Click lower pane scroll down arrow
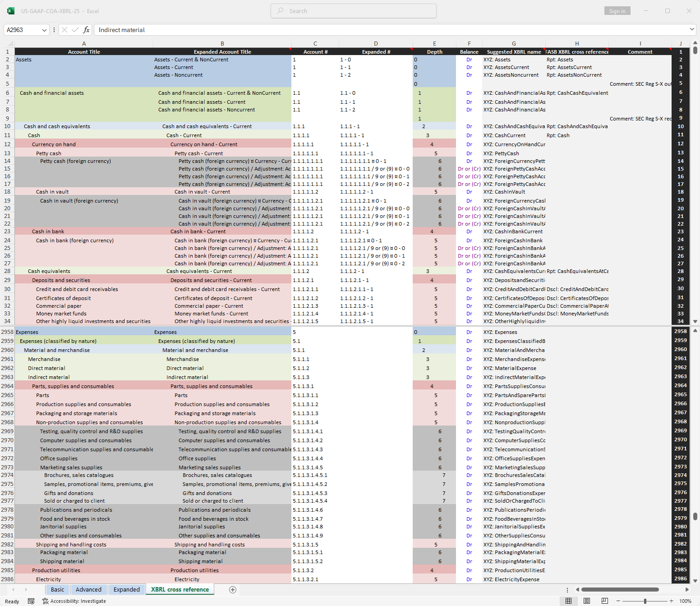Screen dimensions: 700x606 click(695, 581)
